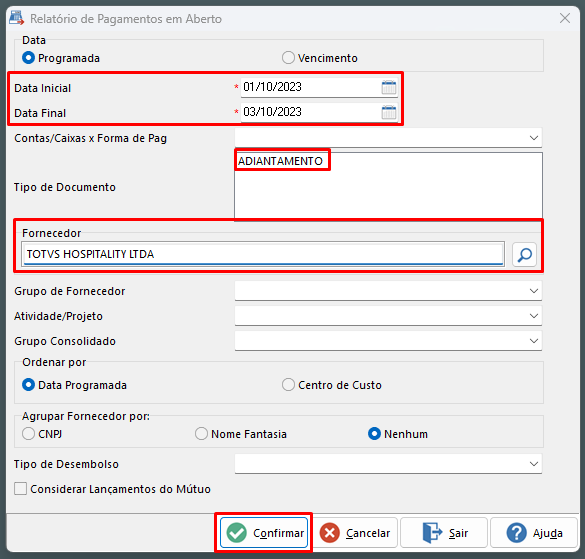Viewport: 585px width, 559px height.
Task: Open Grupo de Fornecedor dropdown
Action: click(x=534, y=291)
